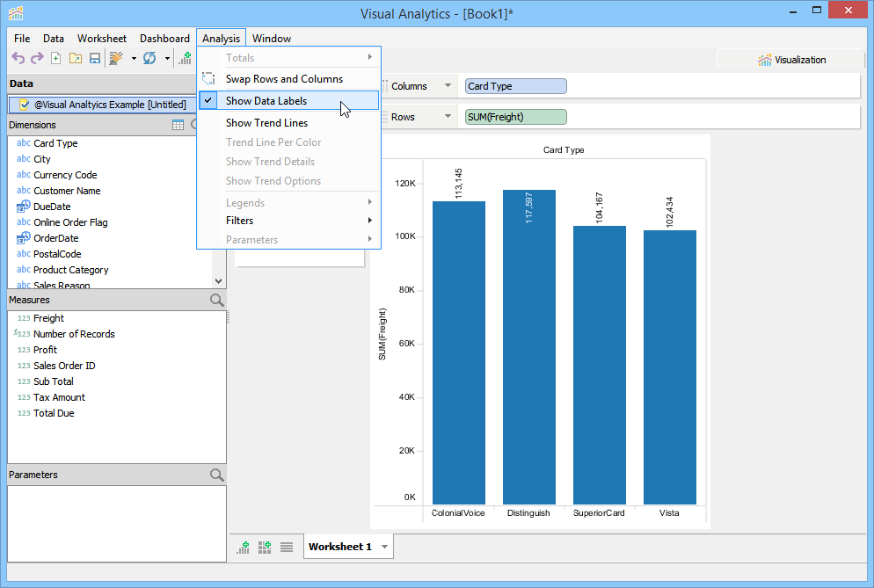Select the City dimension
This screenshot has height=588, width=874.
[x=42, y=159]
